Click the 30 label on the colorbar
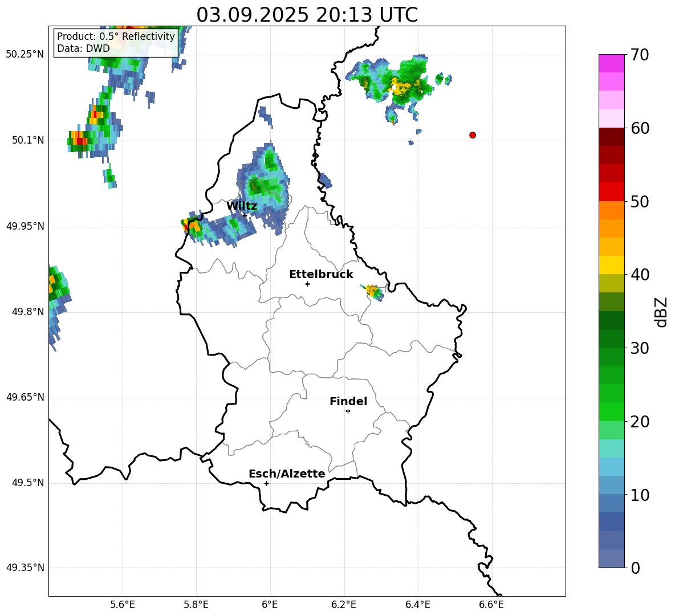 click(640, 348)
